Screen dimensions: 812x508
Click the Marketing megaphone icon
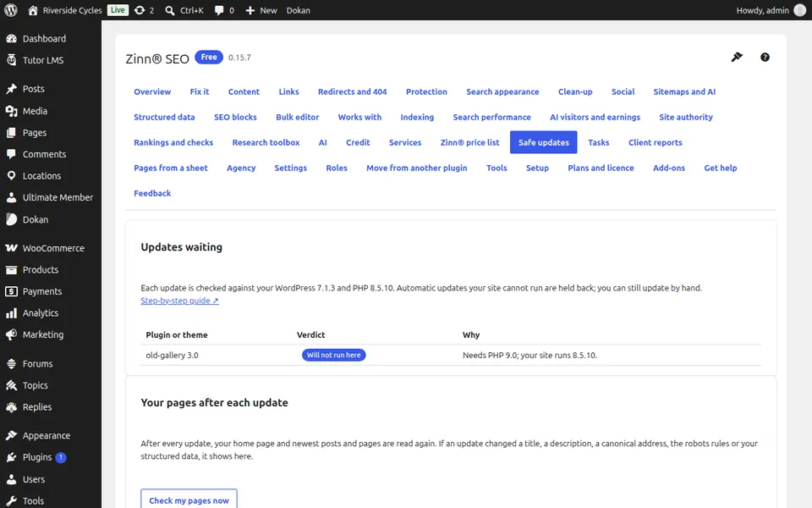[x=11, y=335]
